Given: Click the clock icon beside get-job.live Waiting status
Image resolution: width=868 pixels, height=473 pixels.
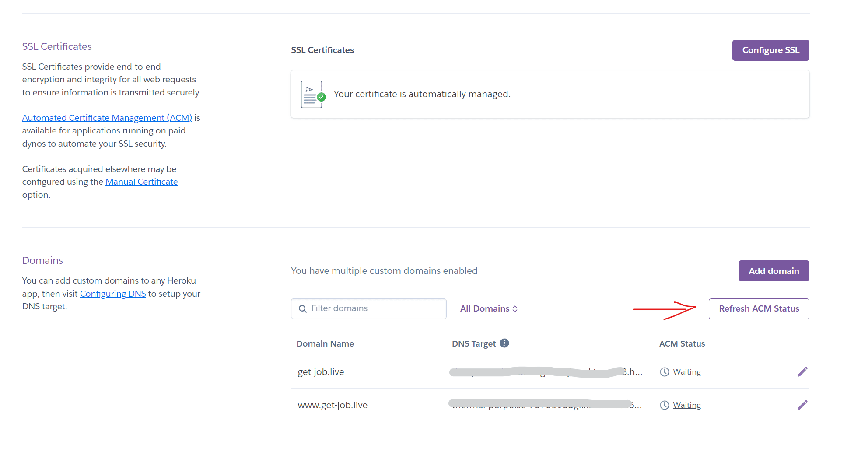Looking at the screenshot, I should click(664, 372).
